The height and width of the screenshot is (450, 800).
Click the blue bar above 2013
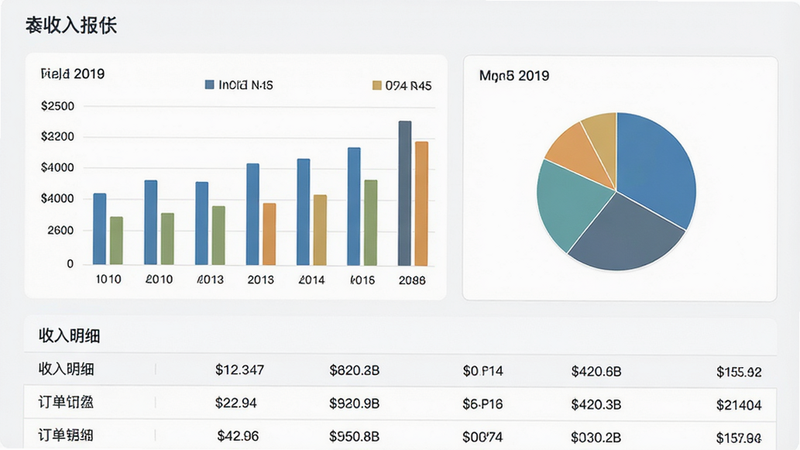pos(253,214)
